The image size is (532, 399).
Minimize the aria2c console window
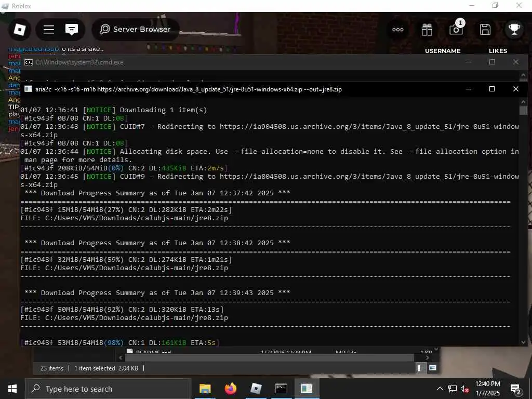coord(469,89)
